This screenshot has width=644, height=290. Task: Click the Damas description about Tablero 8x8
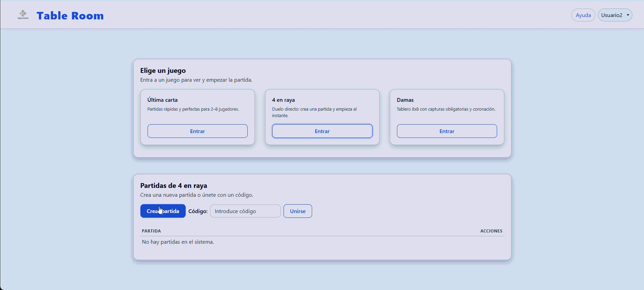coord(446,109)
